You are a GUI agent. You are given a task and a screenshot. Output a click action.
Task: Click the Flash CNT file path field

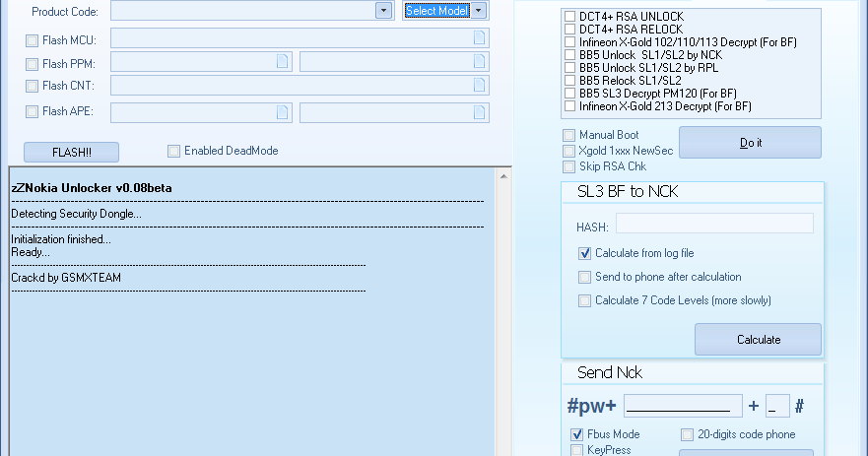point(300,86)
